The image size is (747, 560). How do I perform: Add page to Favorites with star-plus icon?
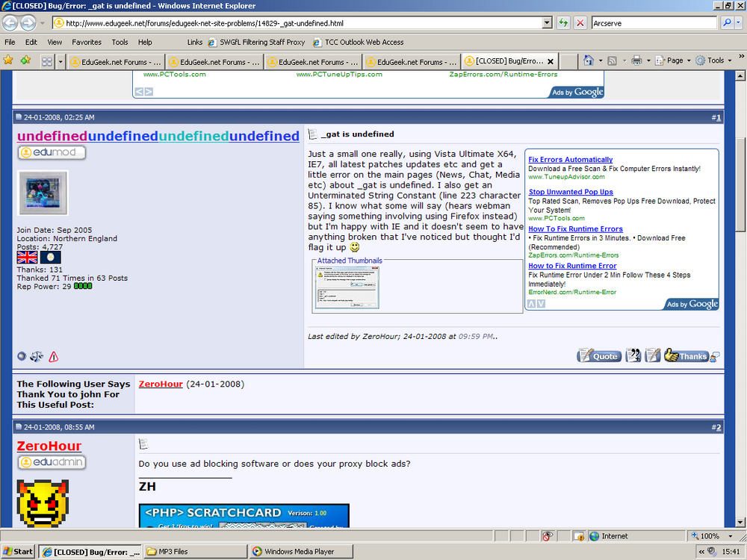point(25,60)
